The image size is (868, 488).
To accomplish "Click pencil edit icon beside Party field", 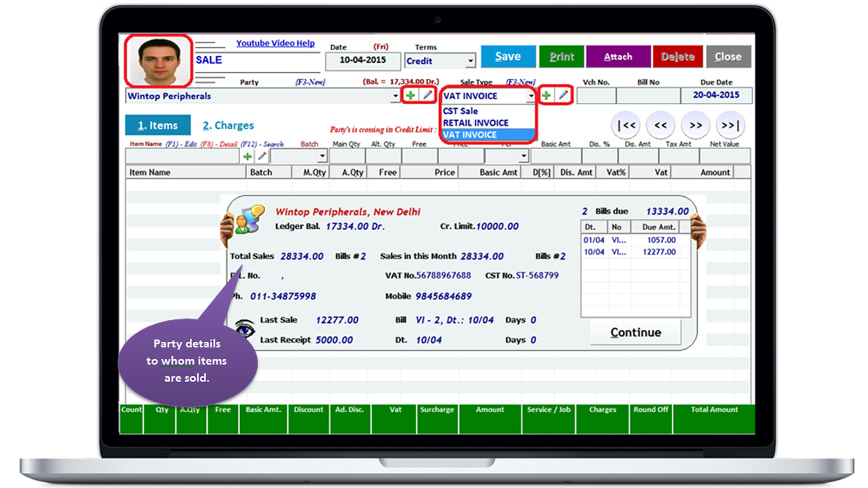I will (x=427, y=95).
